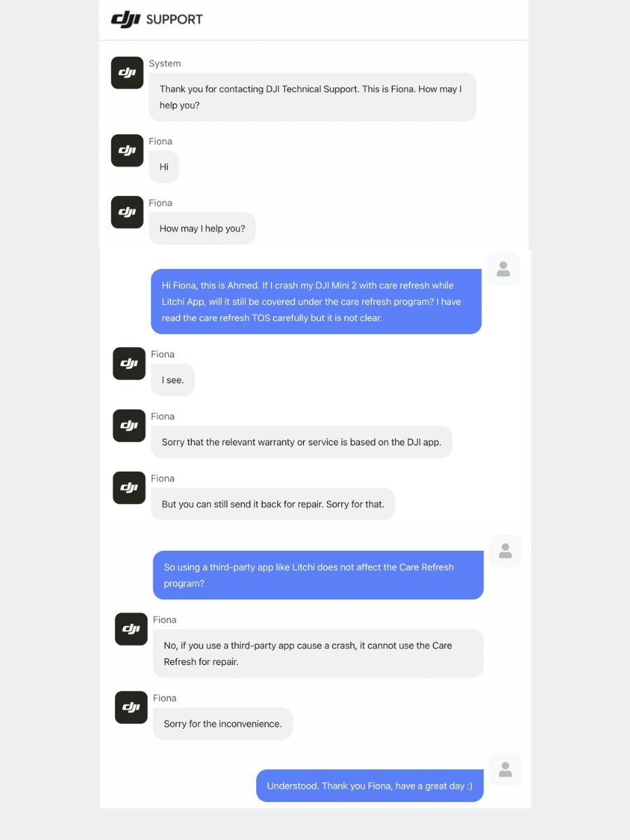The height and width of the screenshot is (840, 630).
Task: Click DJI avatar beside "send it back for repair"
Action: pyautogui.click(x=129, y=488)
